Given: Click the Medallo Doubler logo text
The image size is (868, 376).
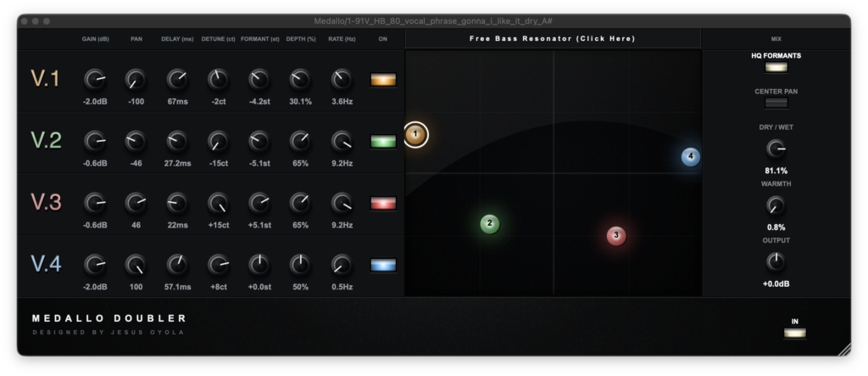Looking at the screenshot, I should click(109, 318).
